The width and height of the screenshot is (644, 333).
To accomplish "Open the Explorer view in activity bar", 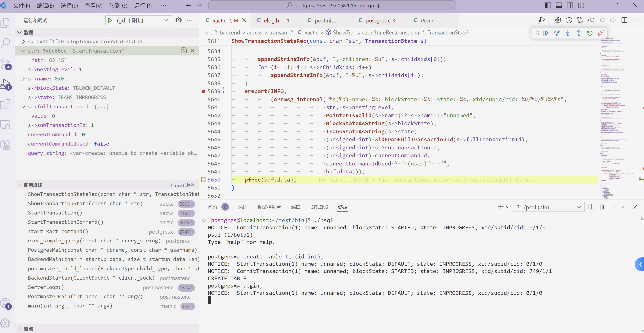I will tap(5, 23).
